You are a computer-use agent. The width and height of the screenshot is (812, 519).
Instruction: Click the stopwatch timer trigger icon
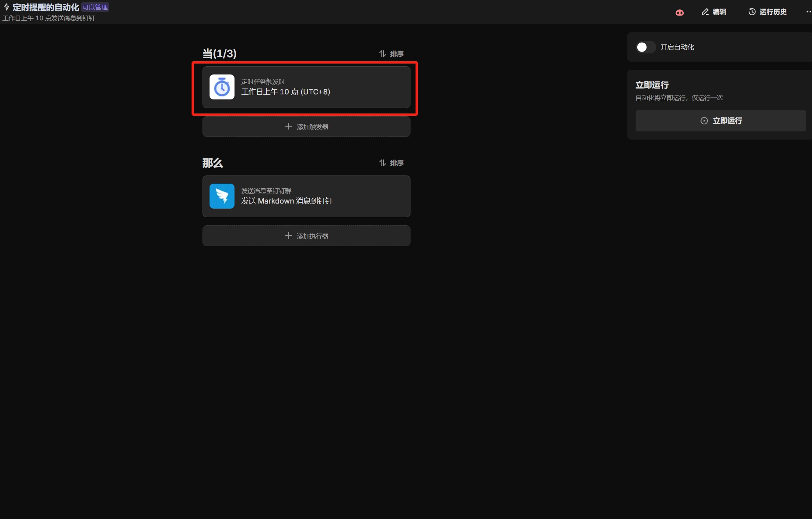[222, 87]
